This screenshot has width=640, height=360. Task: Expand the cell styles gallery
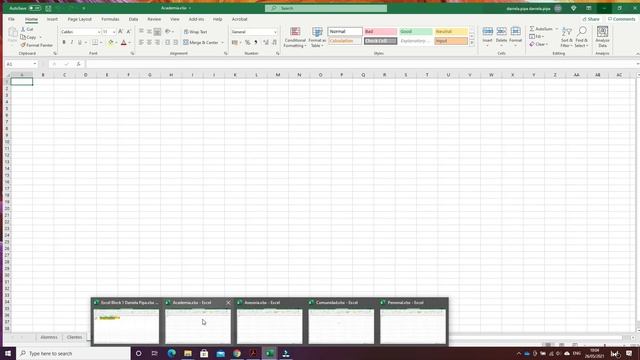472,43
